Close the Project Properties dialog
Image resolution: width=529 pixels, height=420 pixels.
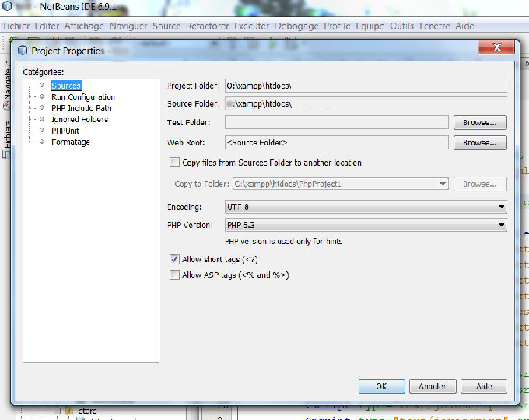pyautogui.click(x=496, y=47)
